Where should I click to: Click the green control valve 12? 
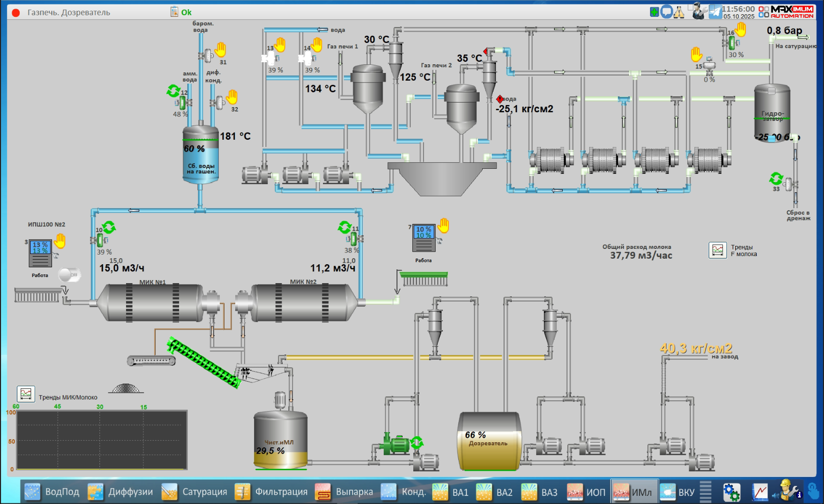point(182,103)
